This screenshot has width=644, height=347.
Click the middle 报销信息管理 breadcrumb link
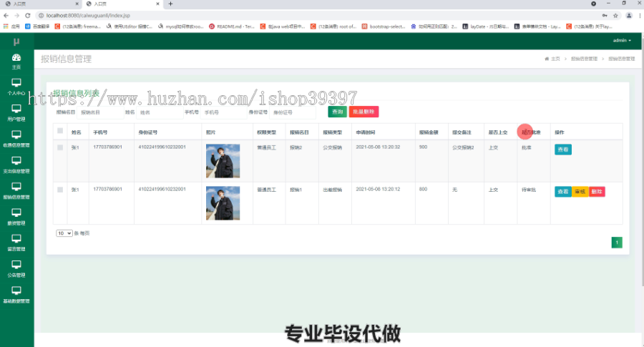click(x=584, y=59)
